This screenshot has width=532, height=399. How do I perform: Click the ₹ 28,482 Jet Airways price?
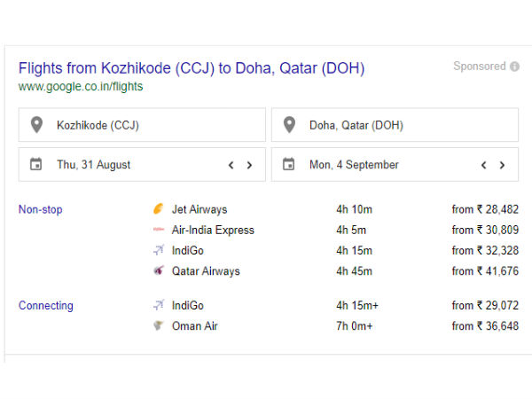[485, 210]
